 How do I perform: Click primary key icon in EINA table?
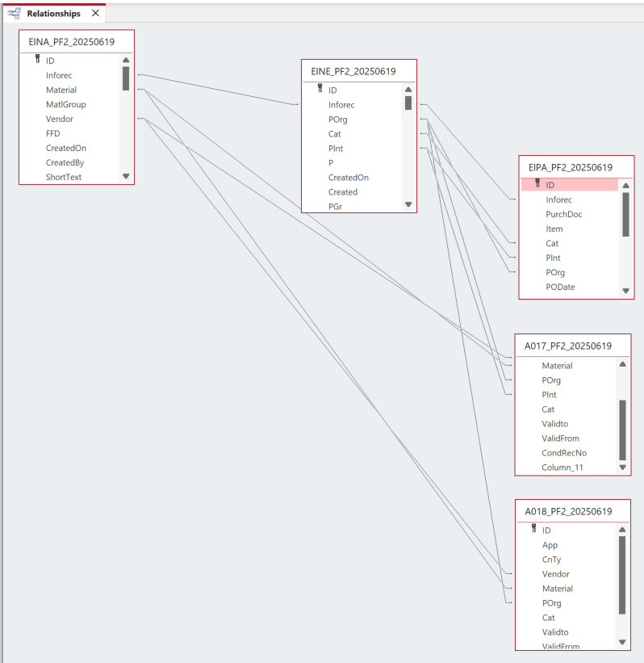coord(37,61)
